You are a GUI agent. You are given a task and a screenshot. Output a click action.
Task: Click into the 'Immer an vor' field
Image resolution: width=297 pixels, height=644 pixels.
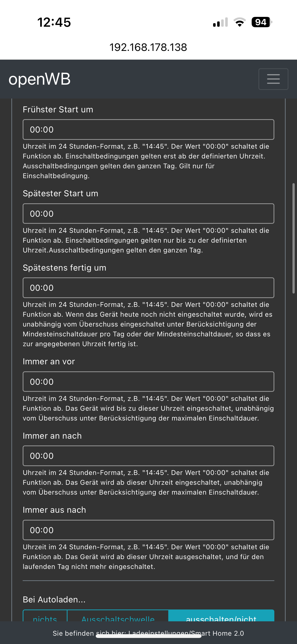[x=148, y=382]
